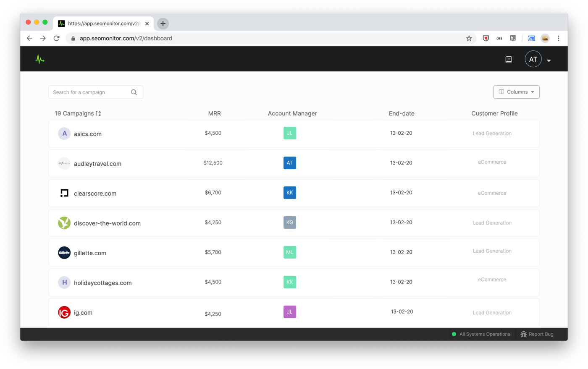Click the KG account manager badge
The image size is (588, 369).
click(290, 222)
